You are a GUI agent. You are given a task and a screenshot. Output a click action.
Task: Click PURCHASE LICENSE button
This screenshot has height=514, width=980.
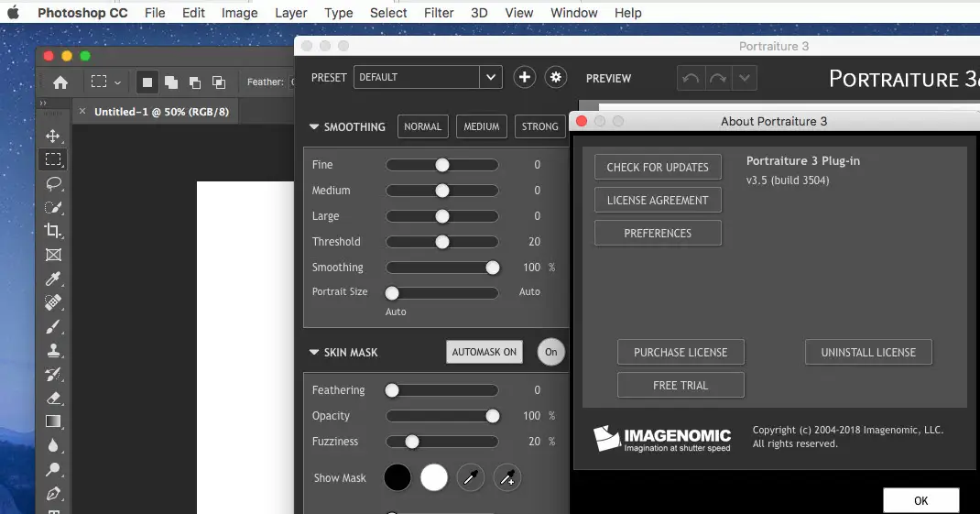[x=681, y=352]
